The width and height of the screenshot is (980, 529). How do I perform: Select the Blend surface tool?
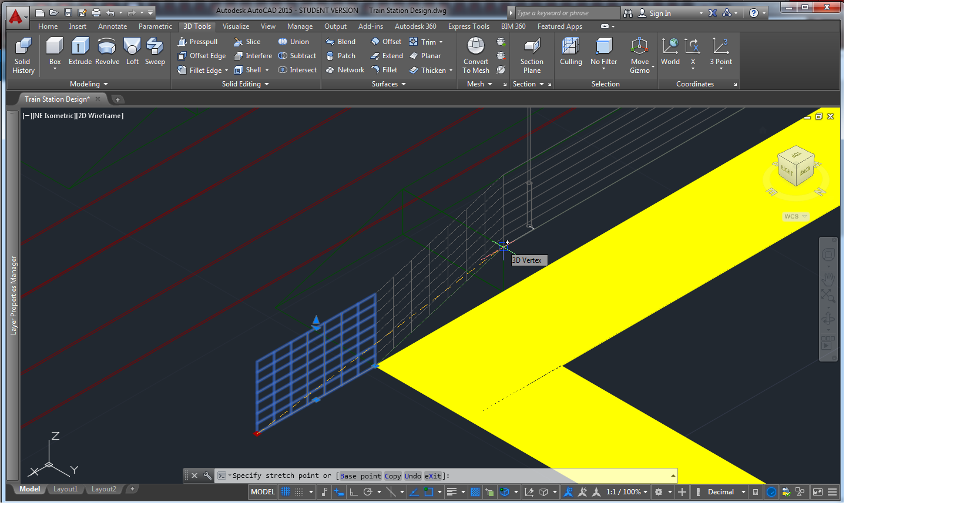point(341,42)
